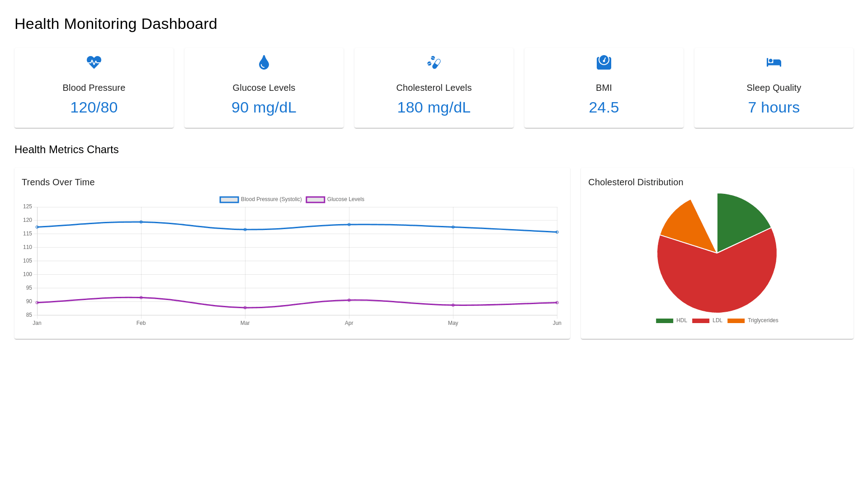Click the 90 mg/dL glucose value

point(264,108)
